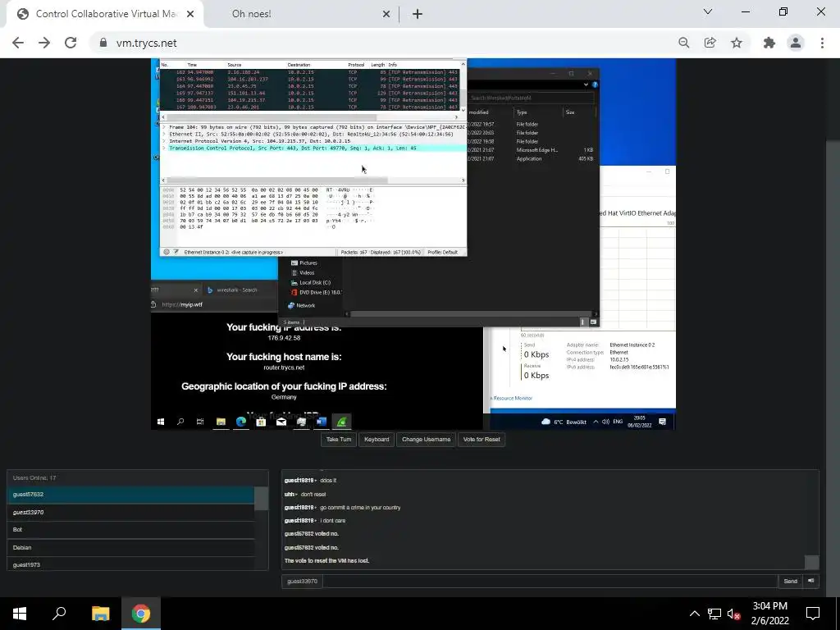
Task: Click Wireshark icon in VM taskbar
Action: pos(341,422)
